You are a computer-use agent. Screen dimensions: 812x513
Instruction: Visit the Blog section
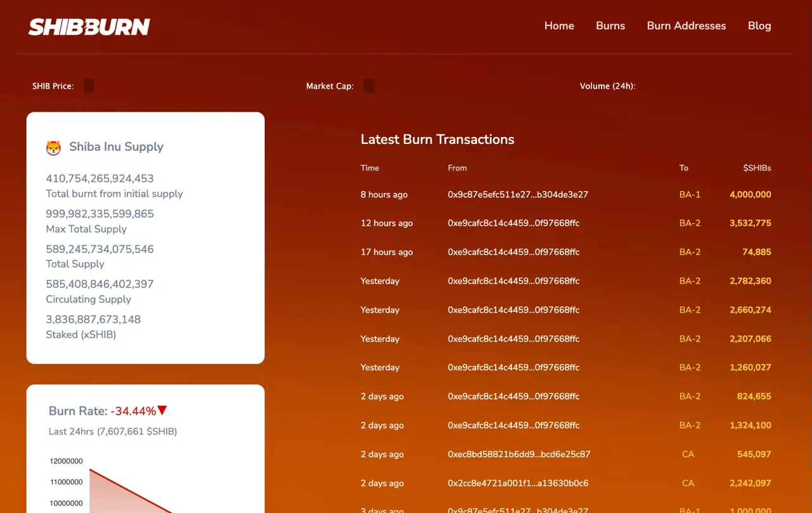[759, 26]
